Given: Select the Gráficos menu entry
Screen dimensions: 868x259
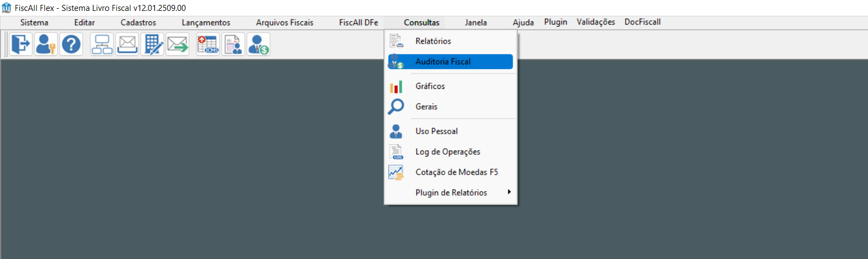Looking at the screenshot, I should 430,86.
